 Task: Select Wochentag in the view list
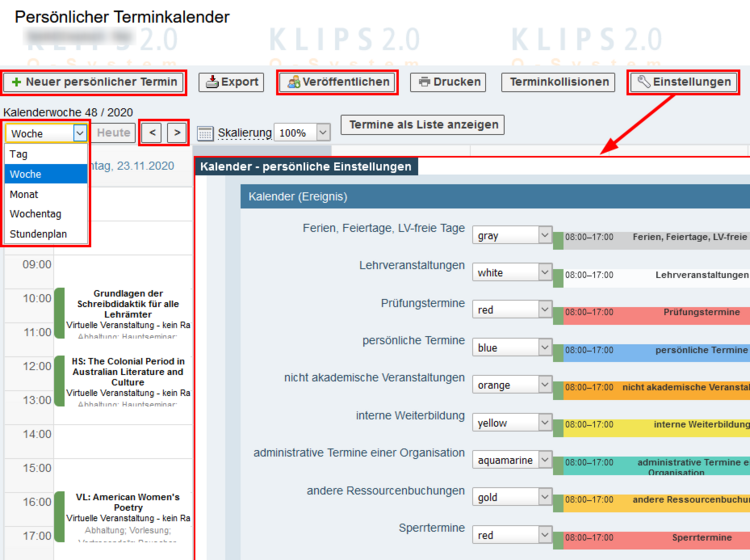coord(46,214)
